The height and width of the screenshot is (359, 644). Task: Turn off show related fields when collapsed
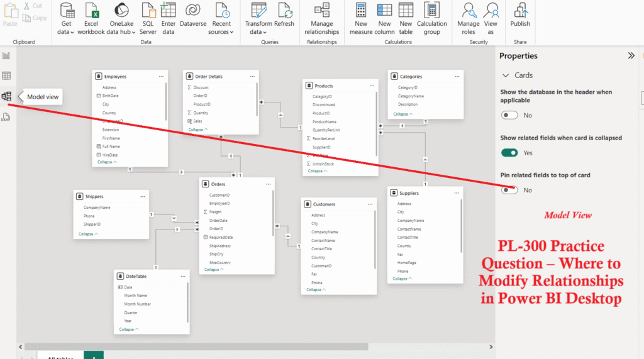(x=509, y=153)
